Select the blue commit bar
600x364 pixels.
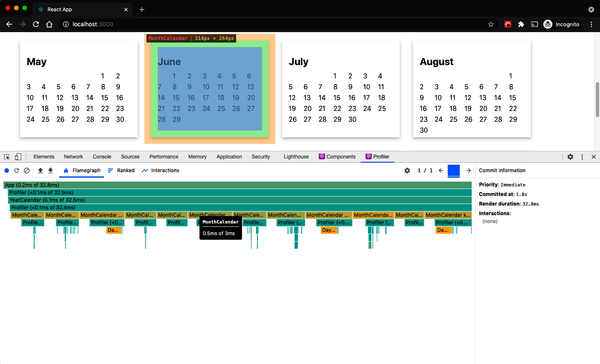(454, 171)
